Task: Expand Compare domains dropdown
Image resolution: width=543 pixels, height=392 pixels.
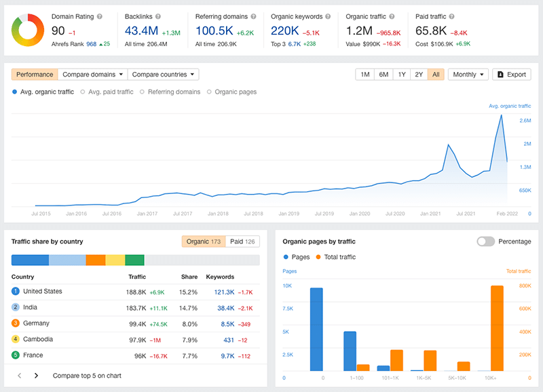Action: (93, 75)
